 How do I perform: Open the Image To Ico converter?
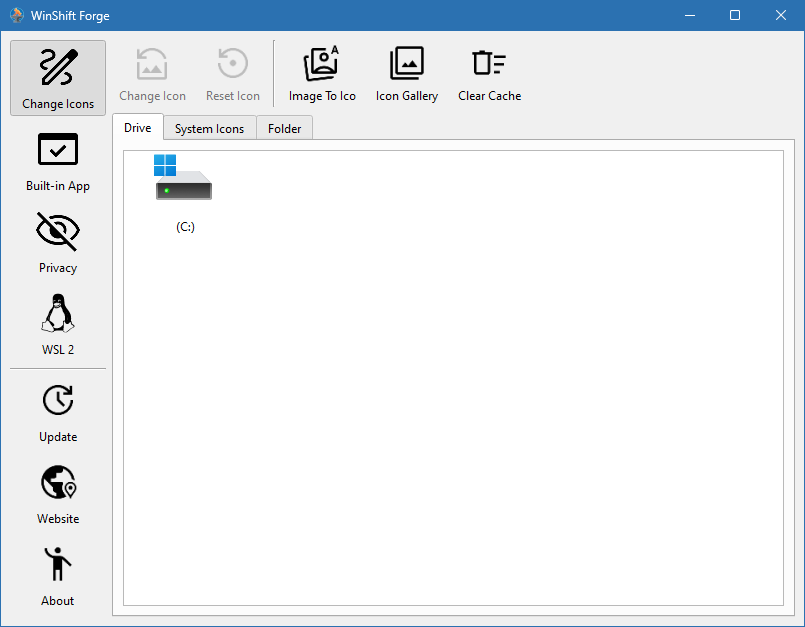tap(321, 72)
